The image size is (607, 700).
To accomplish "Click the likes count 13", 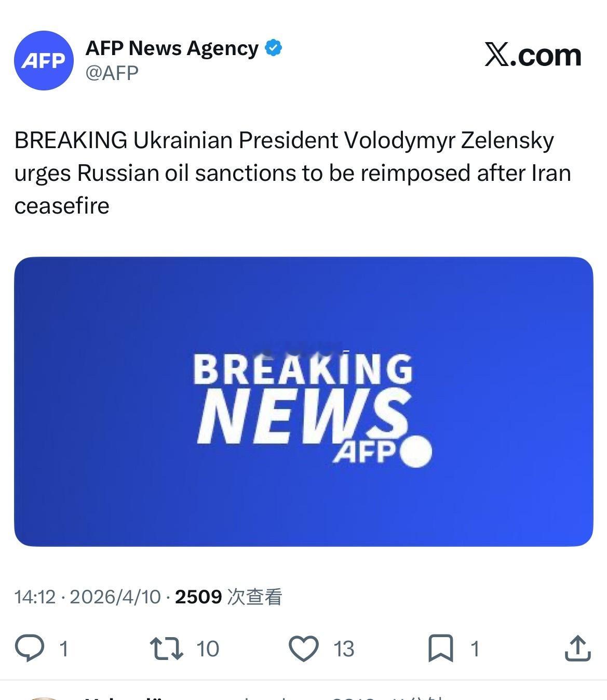I will coord(344,649).
